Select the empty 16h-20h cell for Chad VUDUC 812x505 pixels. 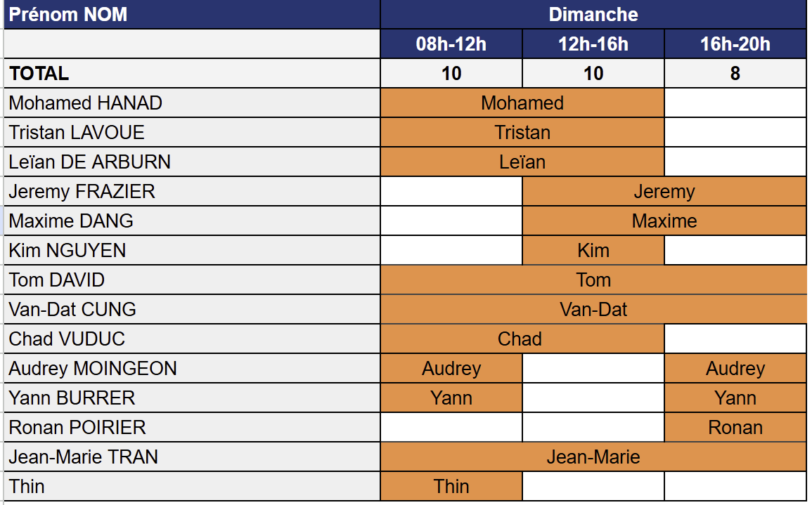point(735,339)
